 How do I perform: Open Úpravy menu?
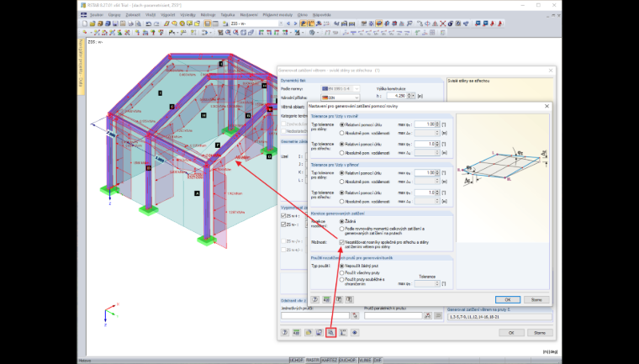[x=114, y=14]
